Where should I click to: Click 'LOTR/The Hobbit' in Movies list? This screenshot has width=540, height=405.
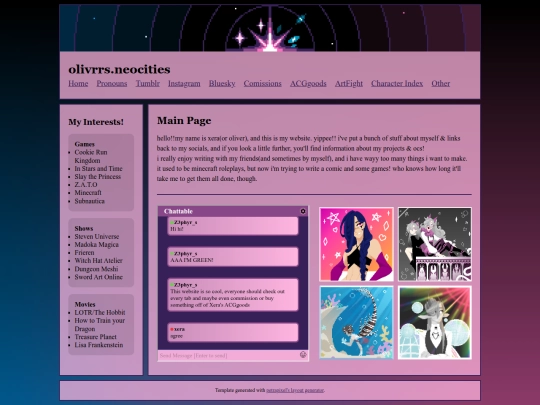coord(100,312)
